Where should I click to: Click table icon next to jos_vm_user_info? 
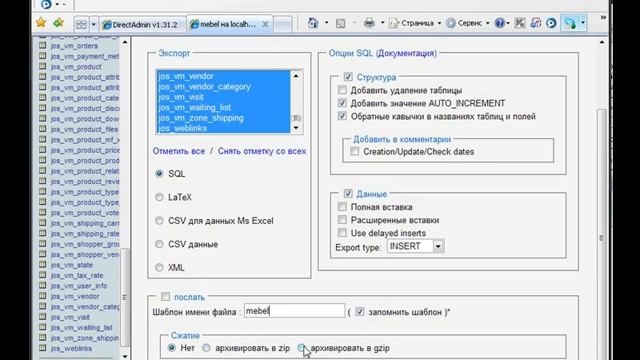point(42,286)
